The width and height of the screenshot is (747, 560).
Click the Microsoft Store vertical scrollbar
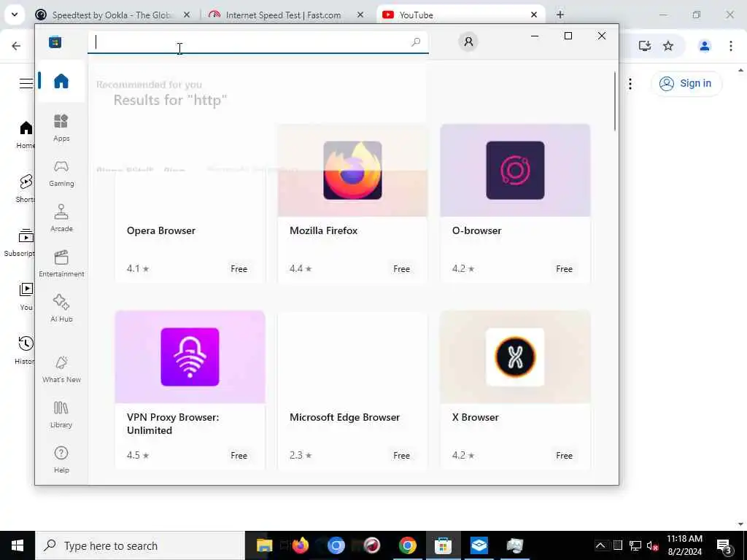pos(614,101)
